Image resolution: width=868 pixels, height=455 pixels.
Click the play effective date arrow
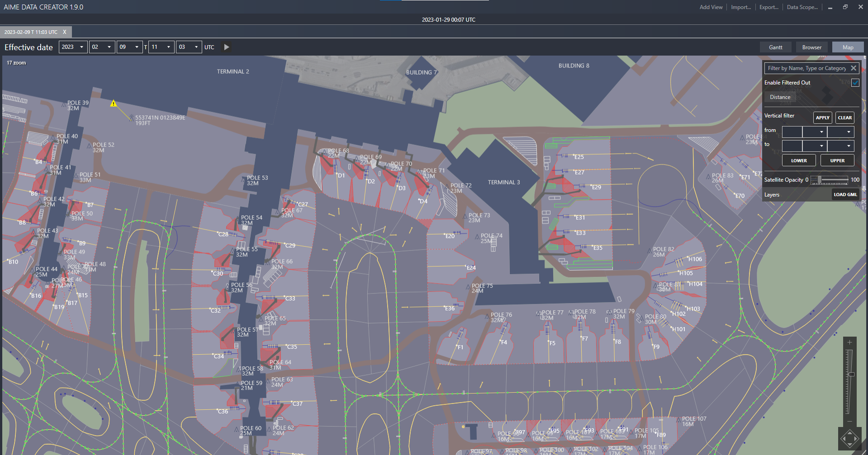[x=227, y=47]
